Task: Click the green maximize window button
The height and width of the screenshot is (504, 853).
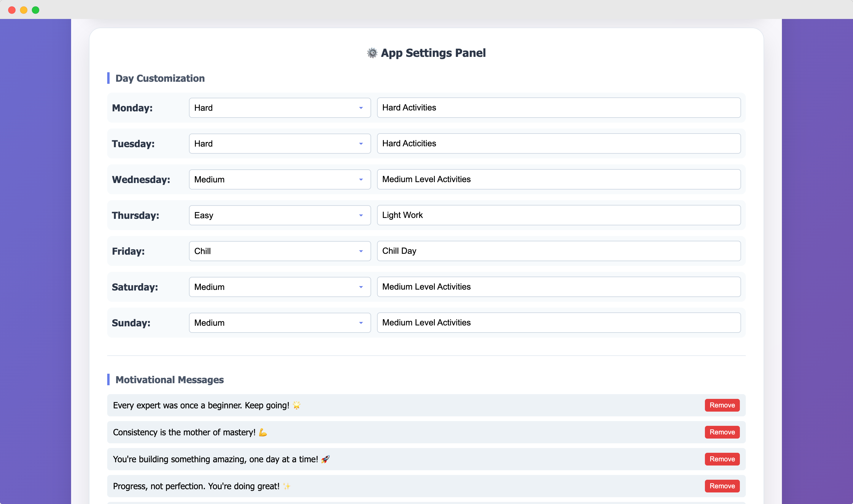Action: coord(35,10)
